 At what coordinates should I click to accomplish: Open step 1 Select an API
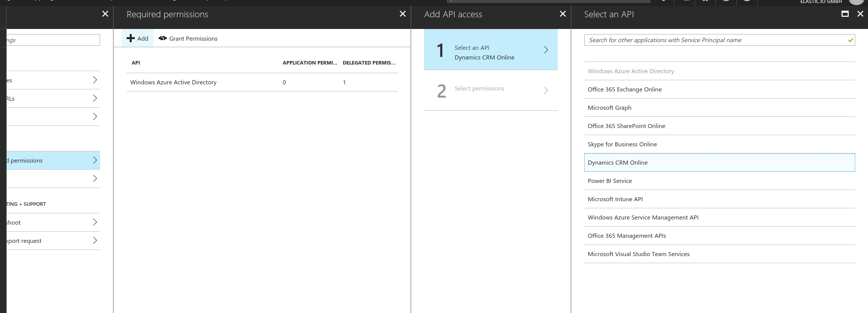(x=491, y=50)
